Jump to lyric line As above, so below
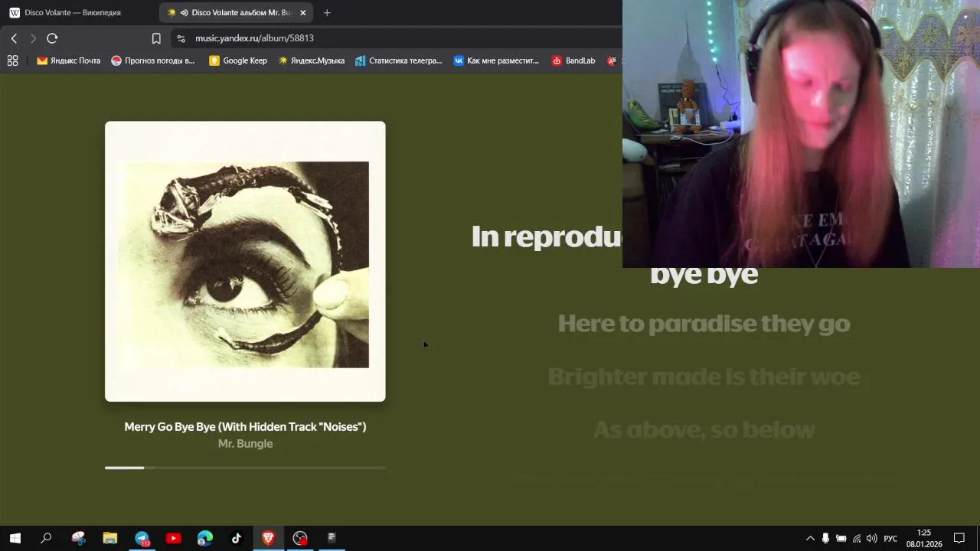This screenshot has width=980, height=551. point(704,429)
